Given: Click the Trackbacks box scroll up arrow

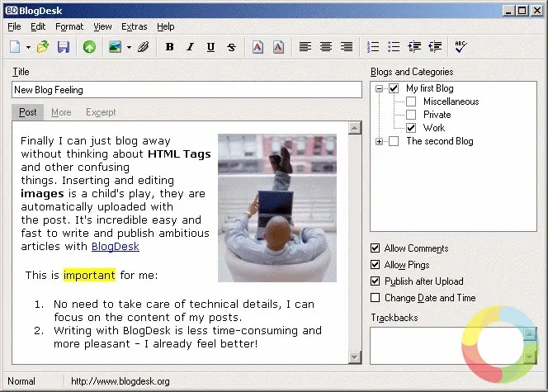Looking at the screenshot, I should (530, 333).
